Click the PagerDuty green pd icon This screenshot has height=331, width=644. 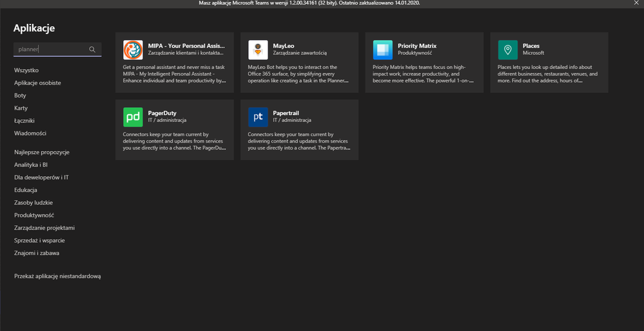[x=133, y=117]
